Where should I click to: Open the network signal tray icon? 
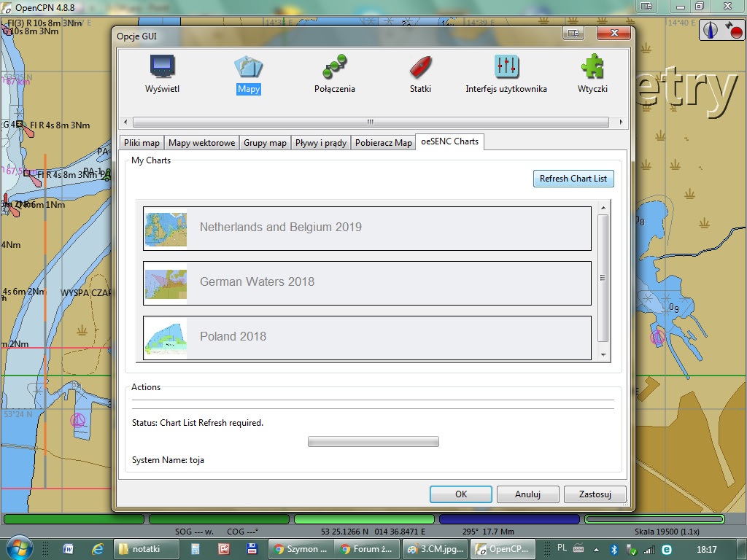[649, 550]
